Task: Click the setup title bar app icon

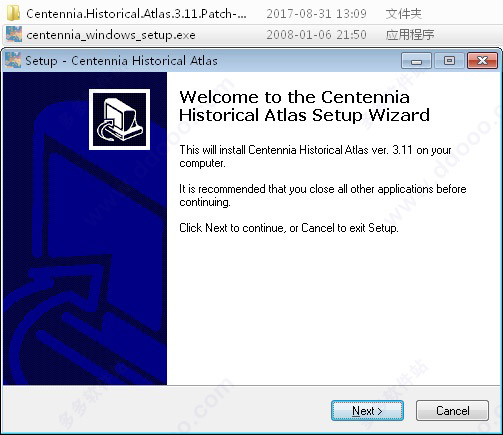Action: tap(13, 60)
